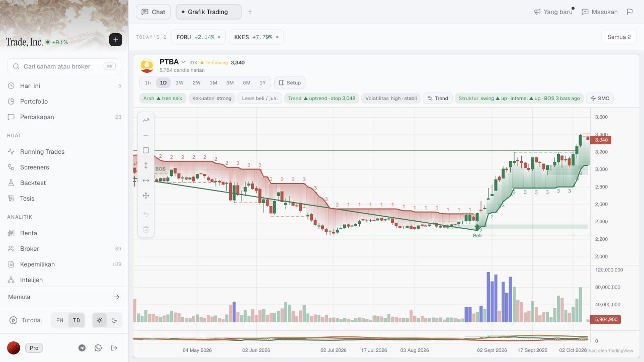644x362 pixels.
Task: Click the black plus button beside Trade, Inc.
Action: click(116, 40)
